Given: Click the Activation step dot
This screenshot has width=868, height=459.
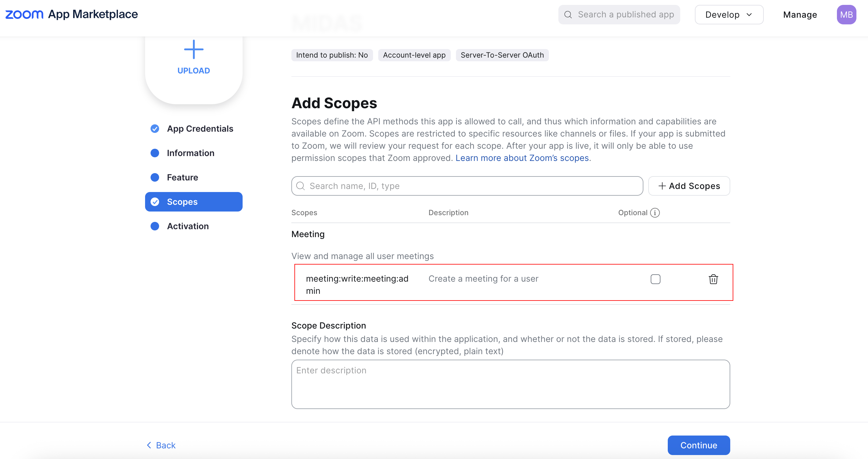Looking at the screenshot, I should (155, 226).
